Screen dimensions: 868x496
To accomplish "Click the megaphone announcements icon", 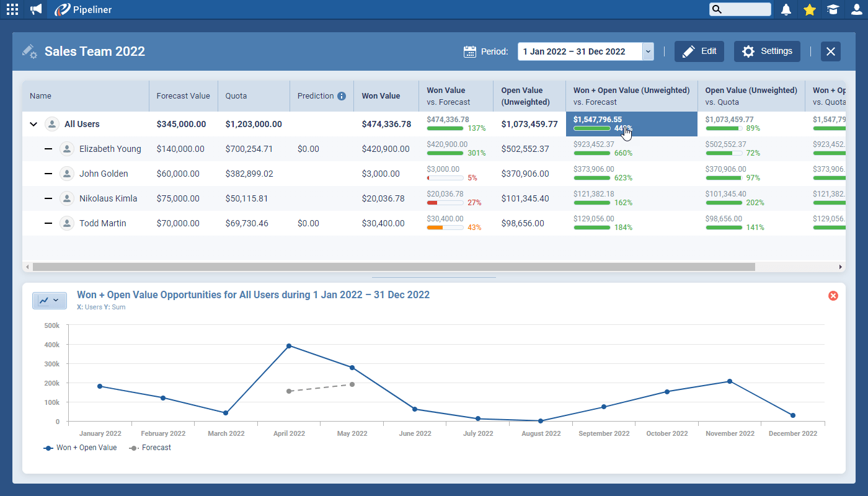I will point(35,9).
